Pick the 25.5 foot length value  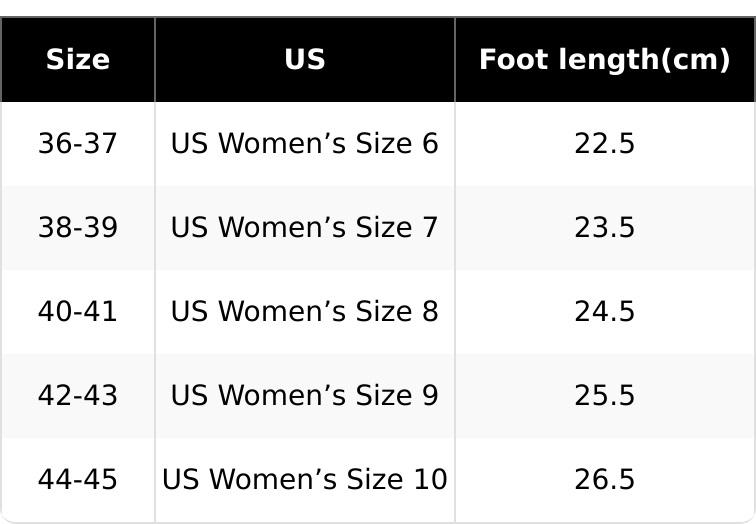click(604, 396)
